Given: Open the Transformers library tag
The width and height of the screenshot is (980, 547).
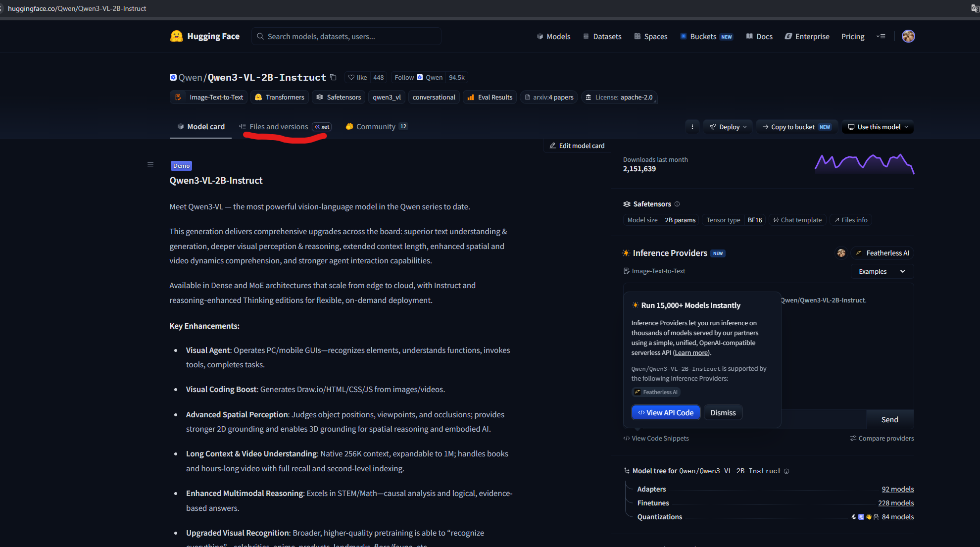Looking at the screenshot, I should tap(280, 97).
